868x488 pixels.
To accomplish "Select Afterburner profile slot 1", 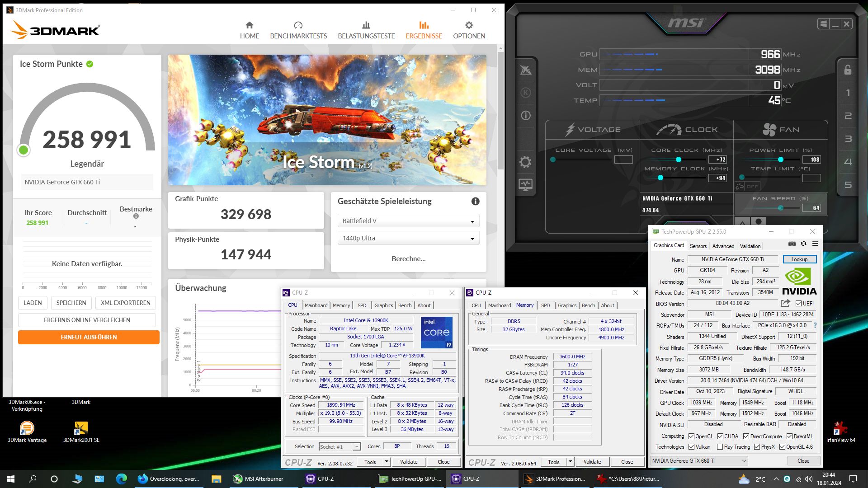I will (x=848, y=93).
